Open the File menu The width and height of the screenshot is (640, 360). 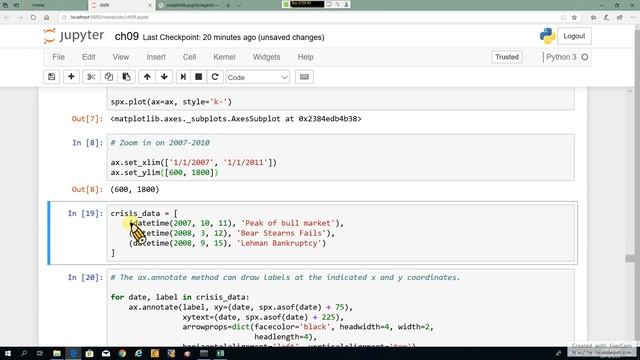pos(58,57)
